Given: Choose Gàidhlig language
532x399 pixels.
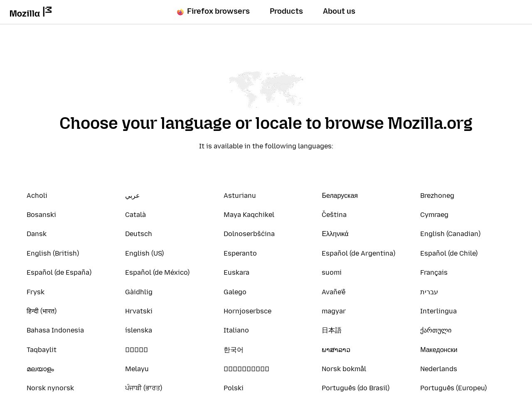Looking at the screenshot, I should coord(139,292).
